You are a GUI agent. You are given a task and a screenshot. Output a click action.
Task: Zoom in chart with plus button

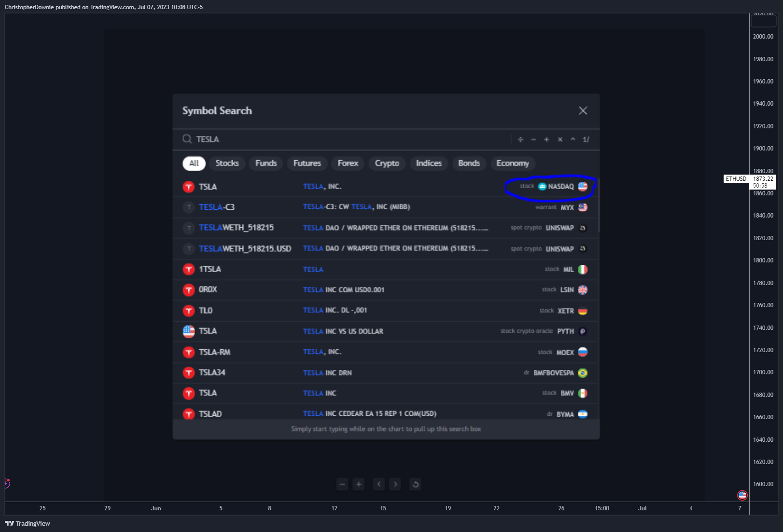359,484
